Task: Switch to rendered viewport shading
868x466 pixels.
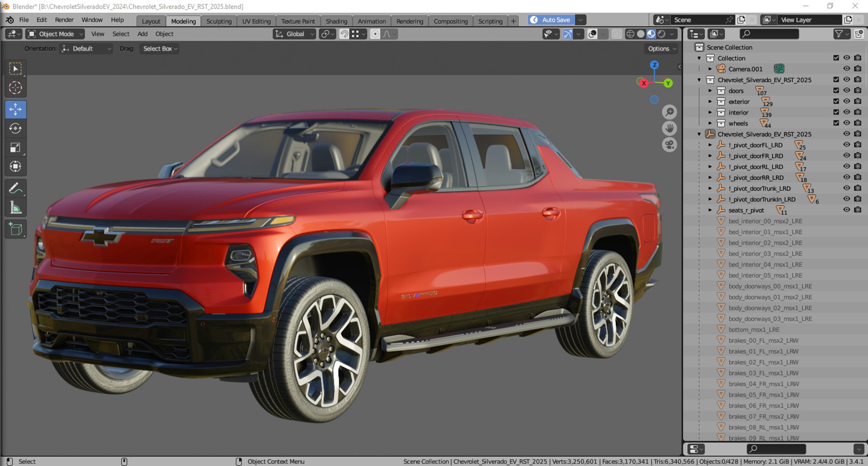Action: [661, 34]
